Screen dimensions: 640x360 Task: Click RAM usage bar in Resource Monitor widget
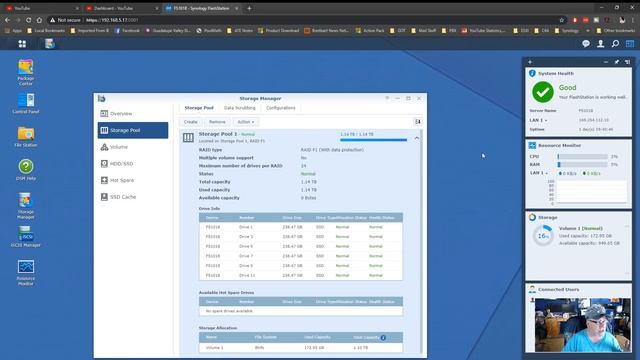point(582,164)
